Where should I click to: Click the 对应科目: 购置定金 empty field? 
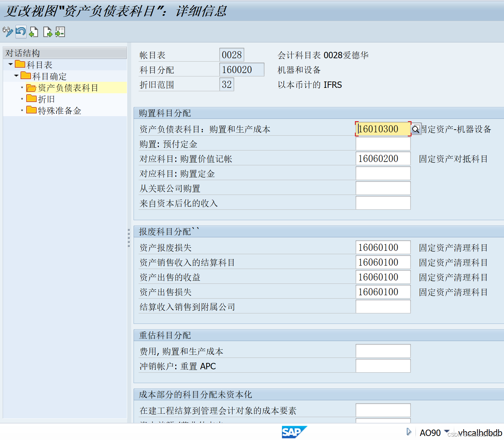tap(383, 173)
